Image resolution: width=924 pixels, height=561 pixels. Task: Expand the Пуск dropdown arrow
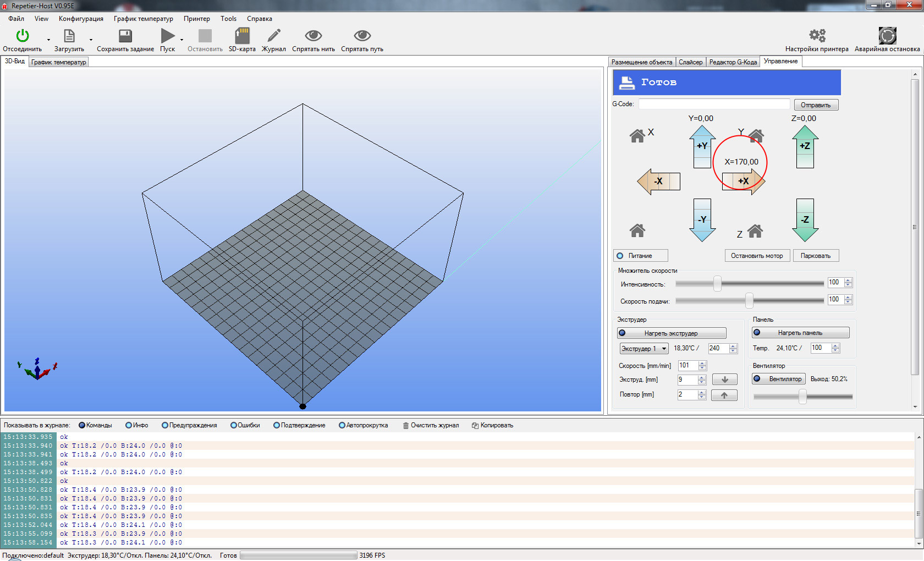coord(182,40)
